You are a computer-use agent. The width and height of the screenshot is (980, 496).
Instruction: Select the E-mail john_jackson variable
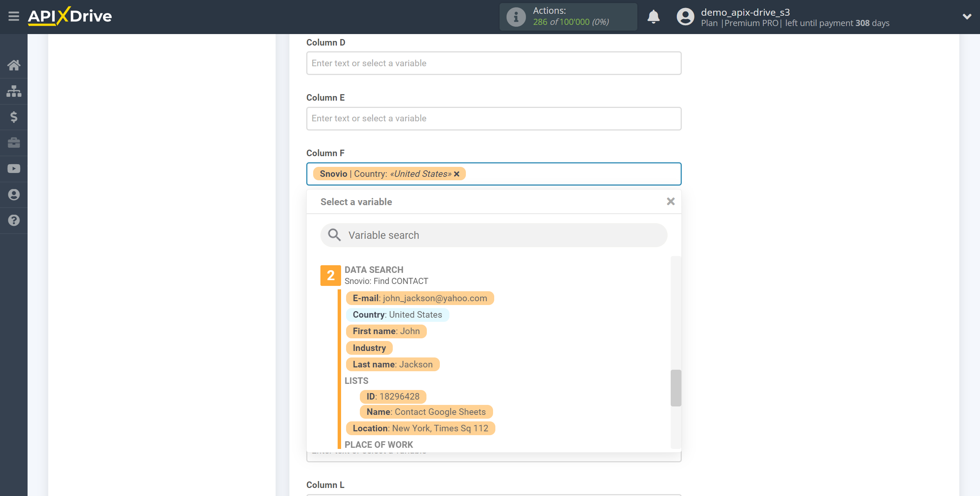pyautogui.click(x=420, y=298)
